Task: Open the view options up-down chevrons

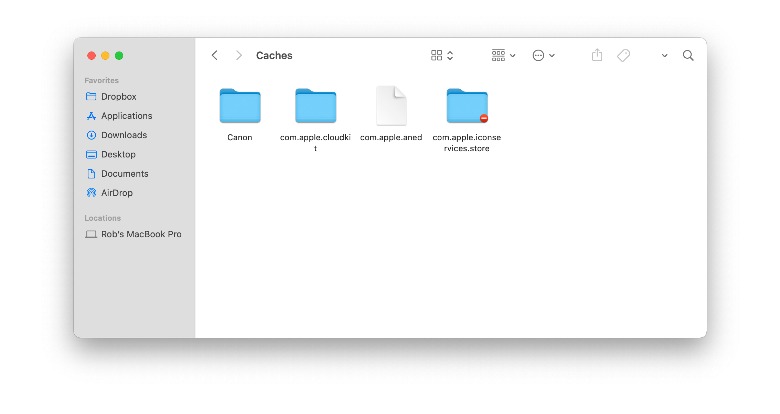Action: click(450, 55)
